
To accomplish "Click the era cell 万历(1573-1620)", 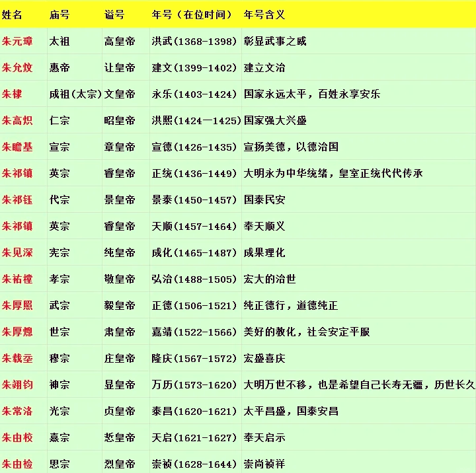I will [194, 384].
